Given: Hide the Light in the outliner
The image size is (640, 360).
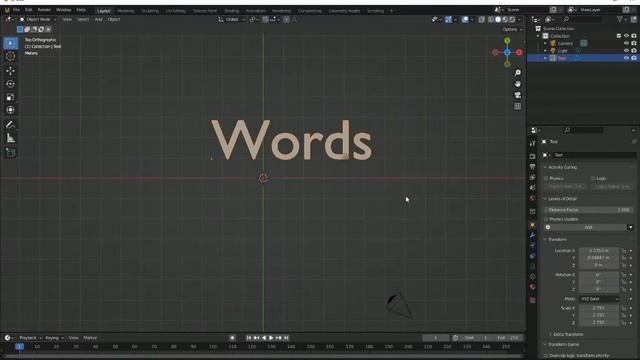Looking at the screenshot, I should [626, 51].
